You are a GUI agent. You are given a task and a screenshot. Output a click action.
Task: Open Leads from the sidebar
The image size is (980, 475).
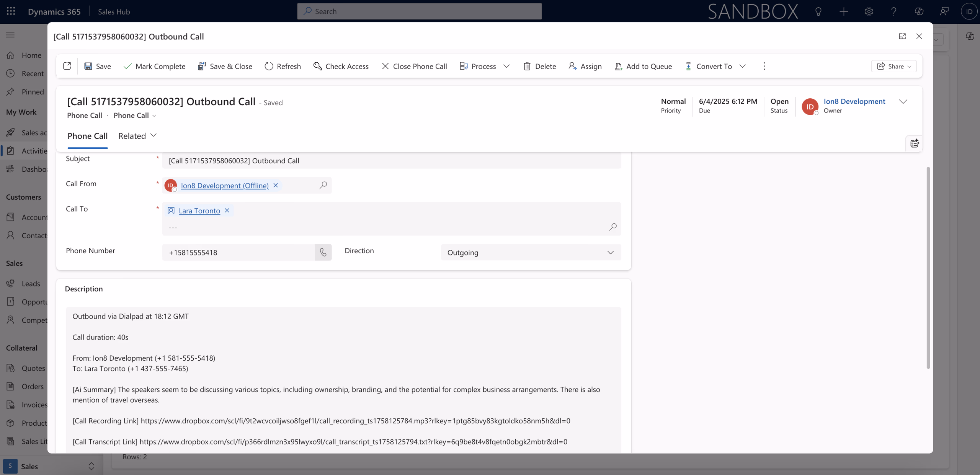[31, 283]
